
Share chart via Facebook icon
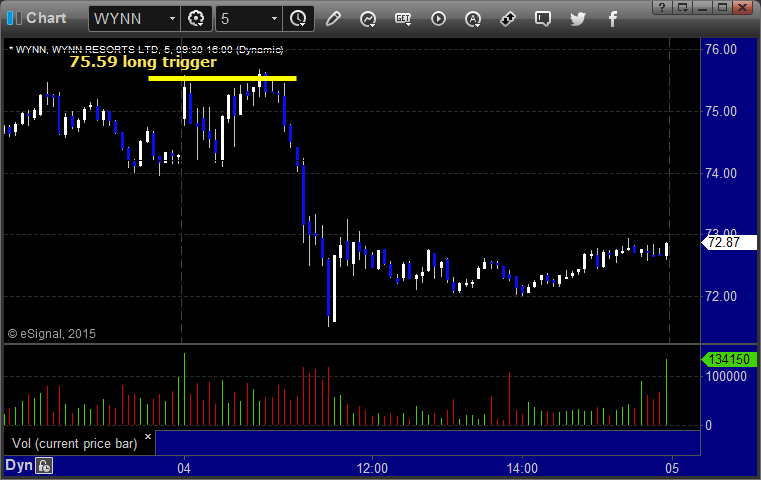click(612, 19)
